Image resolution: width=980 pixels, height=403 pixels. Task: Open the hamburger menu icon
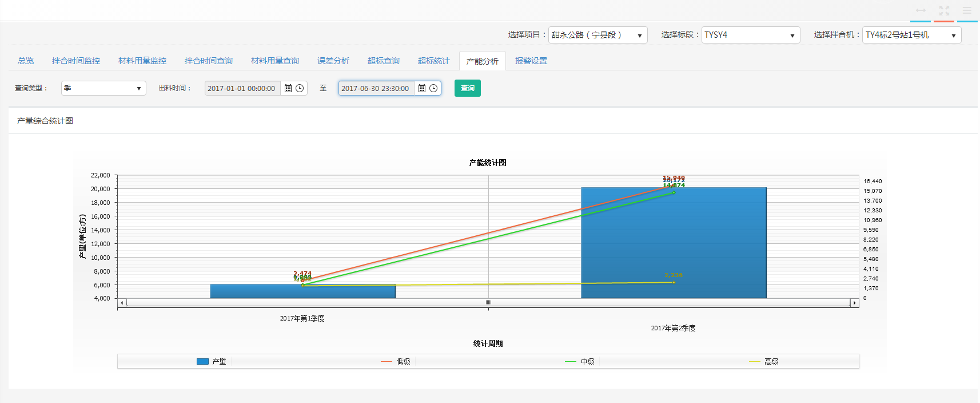tap(967, 11)
